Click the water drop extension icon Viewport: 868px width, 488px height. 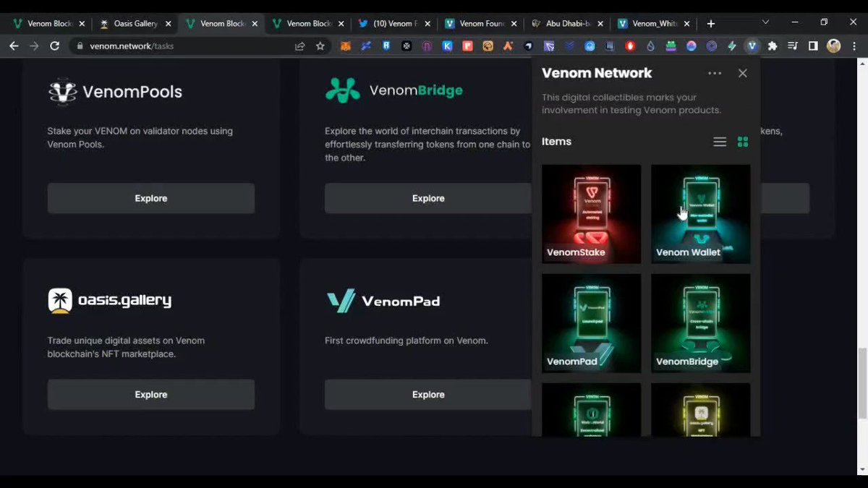pyautogui.click(x=650, y=46)
